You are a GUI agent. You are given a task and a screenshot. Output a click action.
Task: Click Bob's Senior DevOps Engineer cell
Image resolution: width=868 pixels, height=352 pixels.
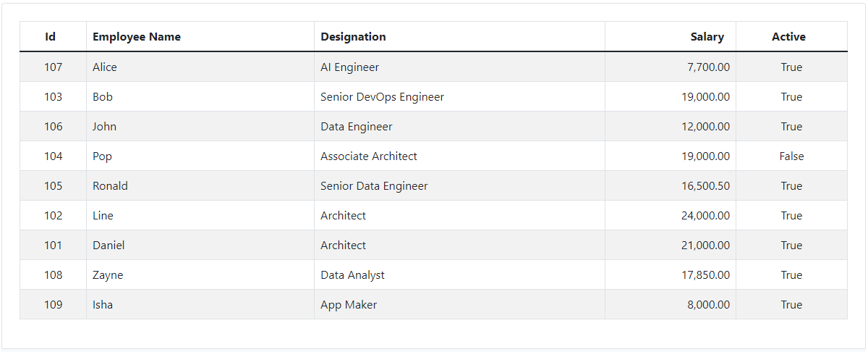click(x=382, y=97)
